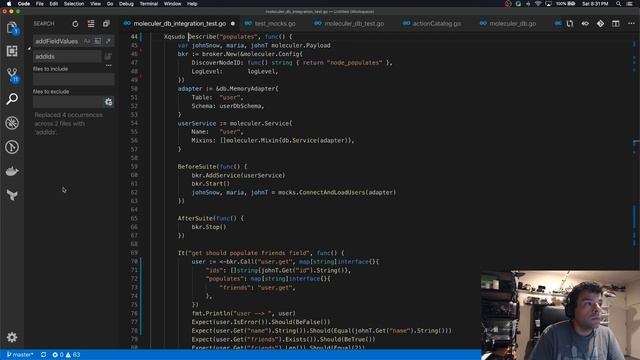640x360 pixels.
Task: Refresh the search results
Action: (75, 24)
